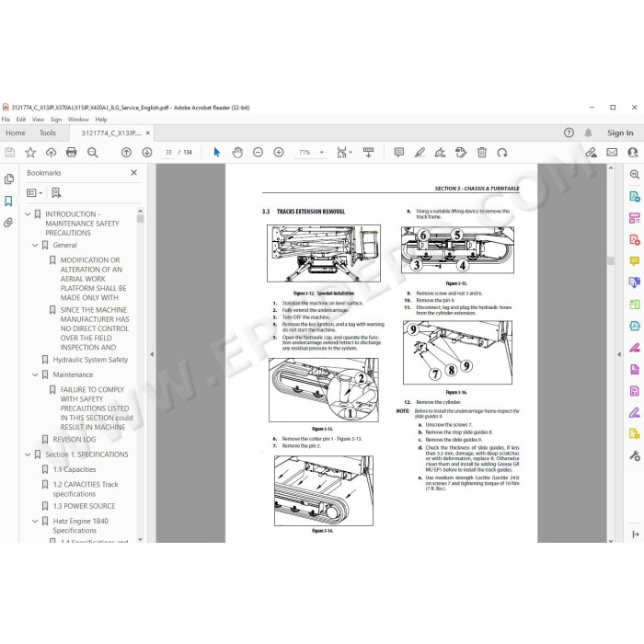The height and width of the screenshot is (644, 644).
Task: Switch to the Home tab
Action: point(16,133)
